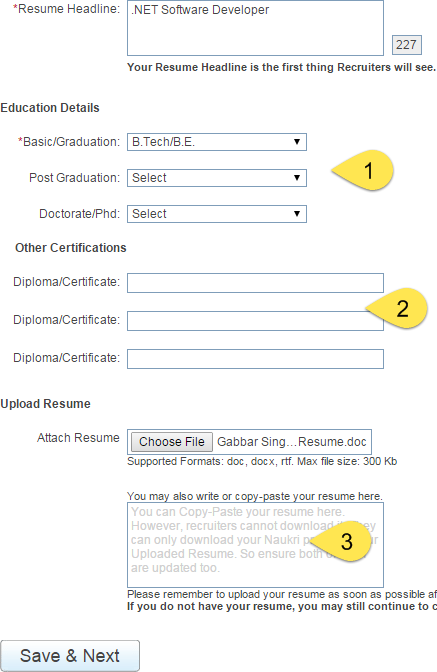Click the Doctorate/Phd dropdown arrow
Screen dimensions: 437x672
tap(297, 214)
